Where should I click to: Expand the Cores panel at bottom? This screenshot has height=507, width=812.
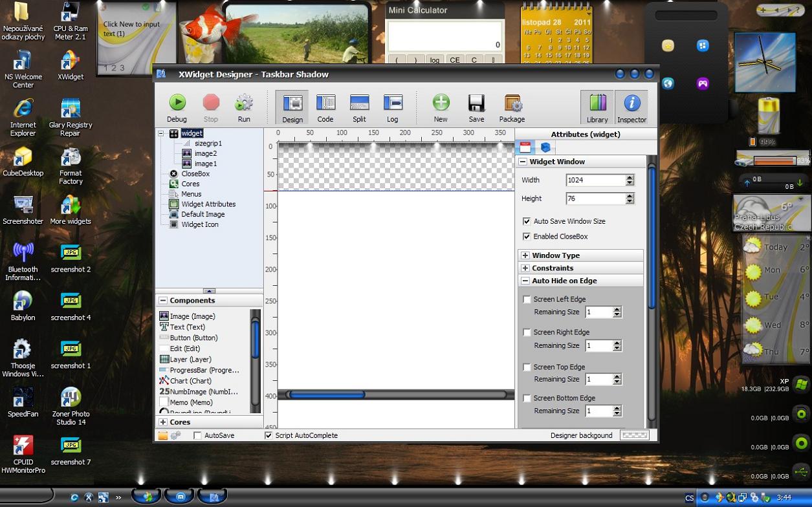click(163, 422)
